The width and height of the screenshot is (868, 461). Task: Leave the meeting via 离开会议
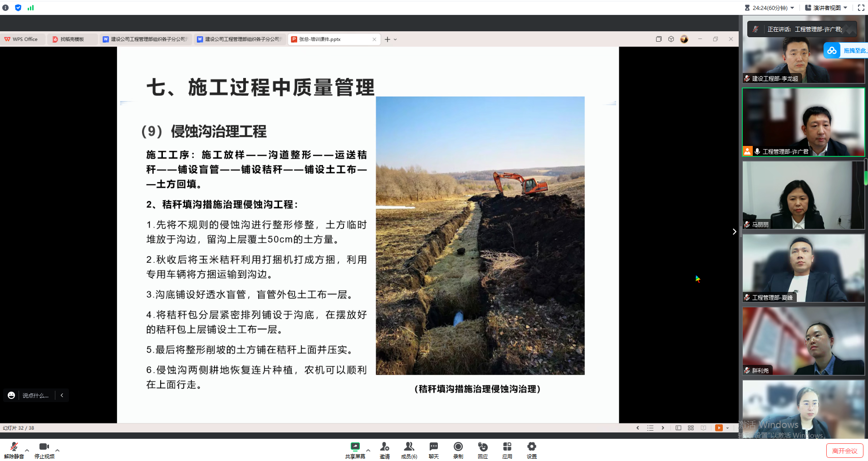coord(844,451)
